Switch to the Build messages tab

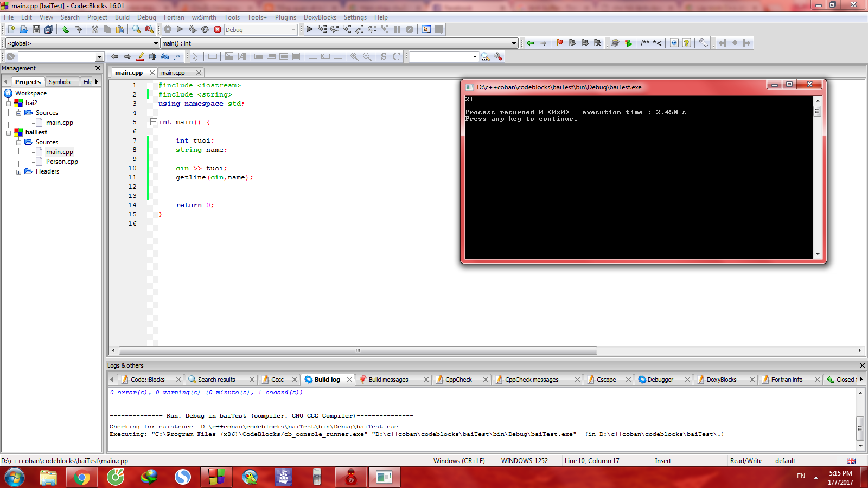point(388,380)
